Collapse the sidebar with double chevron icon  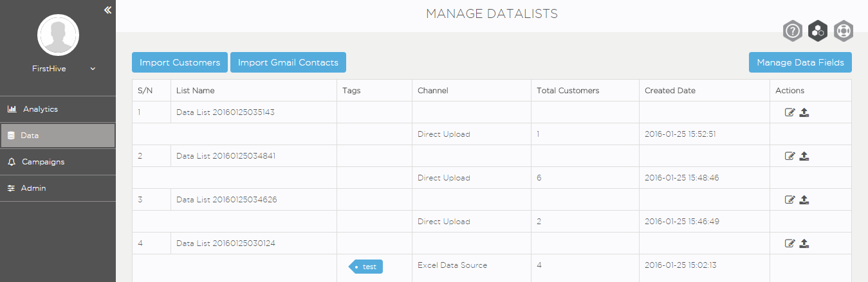click(107, 10)
